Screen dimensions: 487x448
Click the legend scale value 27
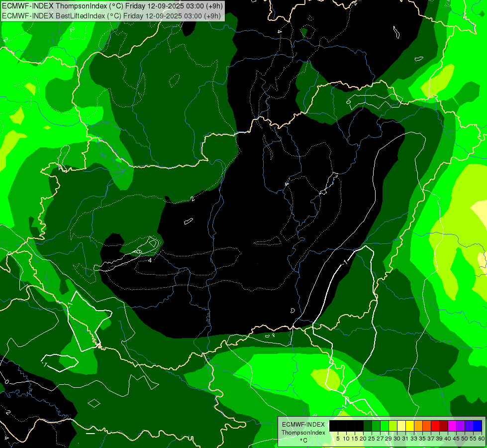pyautogui.click(x=380, y=439)
